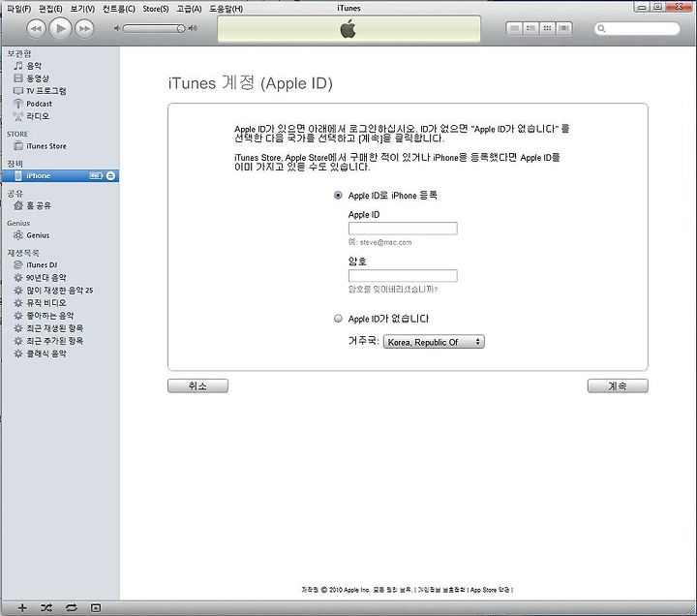
Task: Skip forward with the Next track button
Action: point(84,29)
